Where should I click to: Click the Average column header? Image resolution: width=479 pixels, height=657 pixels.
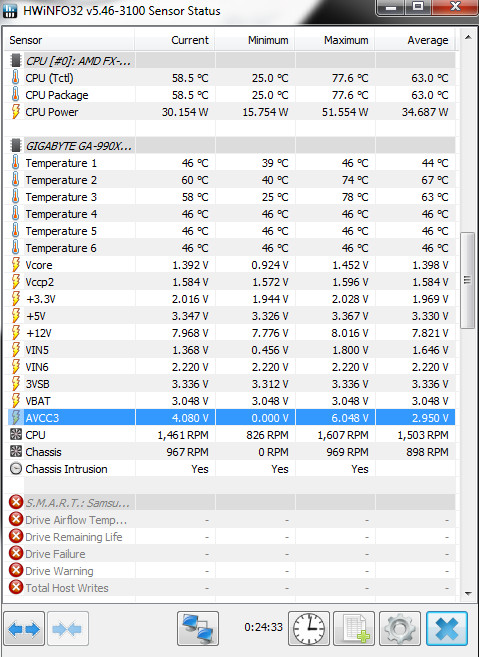tap(415, 40)
